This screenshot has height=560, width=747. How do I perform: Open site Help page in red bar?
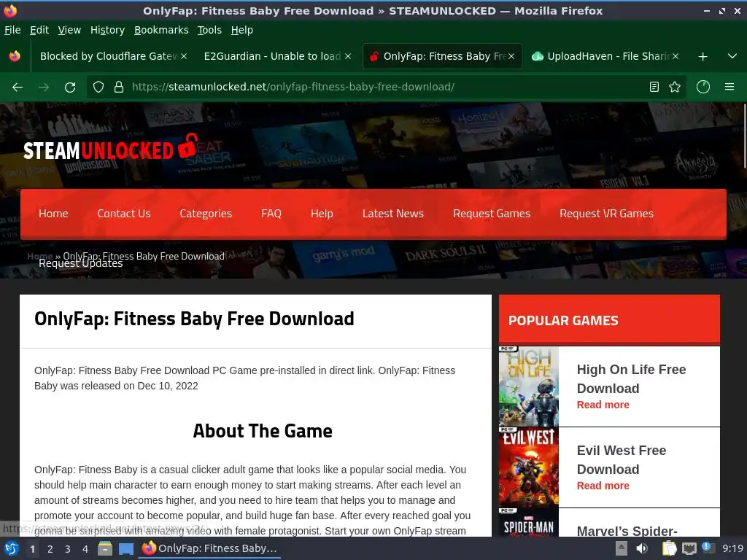point(322,214)
